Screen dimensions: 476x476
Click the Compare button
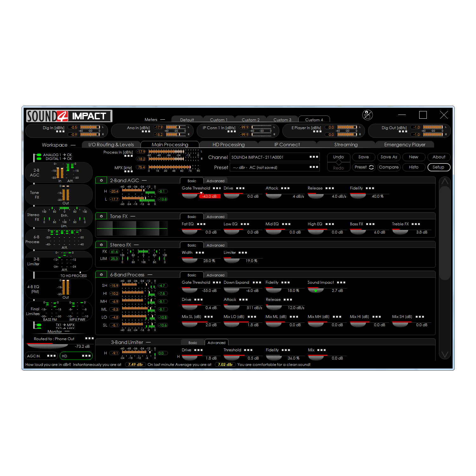[x=389, y=167]
